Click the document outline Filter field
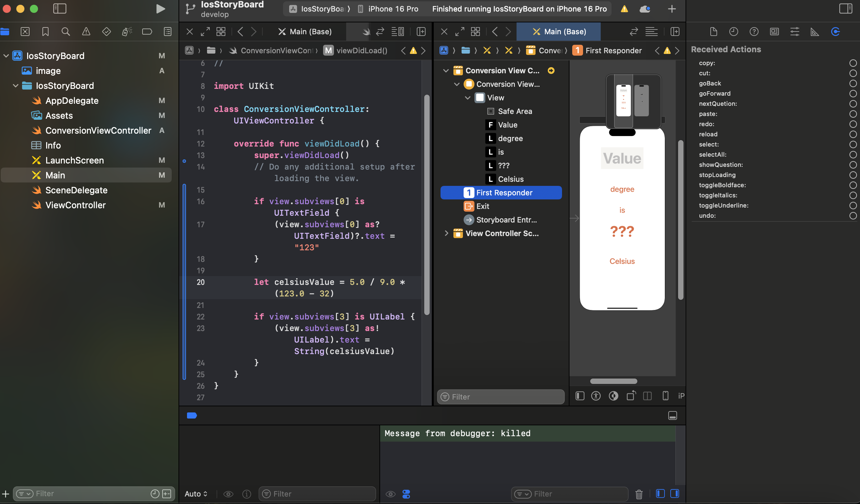 (501, 396)
